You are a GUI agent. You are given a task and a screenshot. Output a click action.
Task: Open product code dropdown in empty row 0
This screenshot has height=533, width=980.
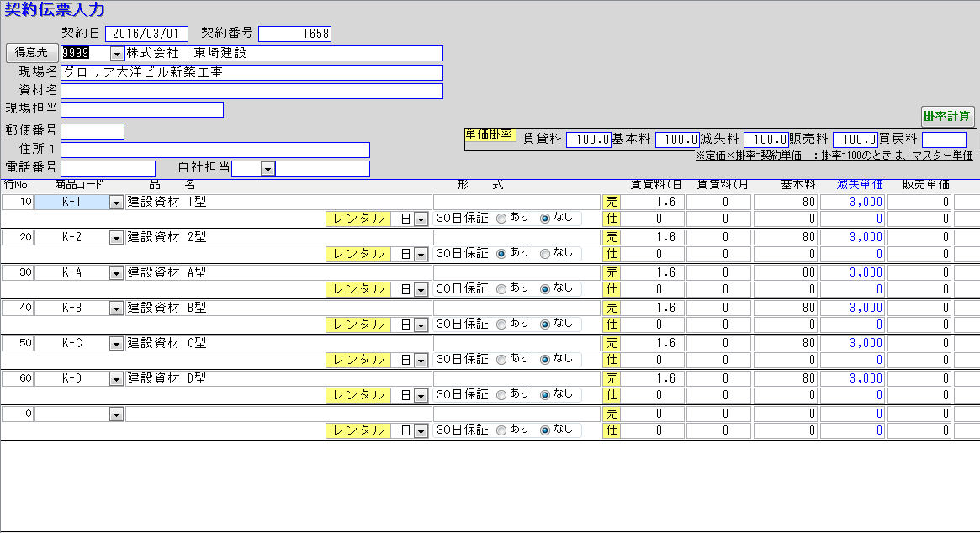[116, 414]
